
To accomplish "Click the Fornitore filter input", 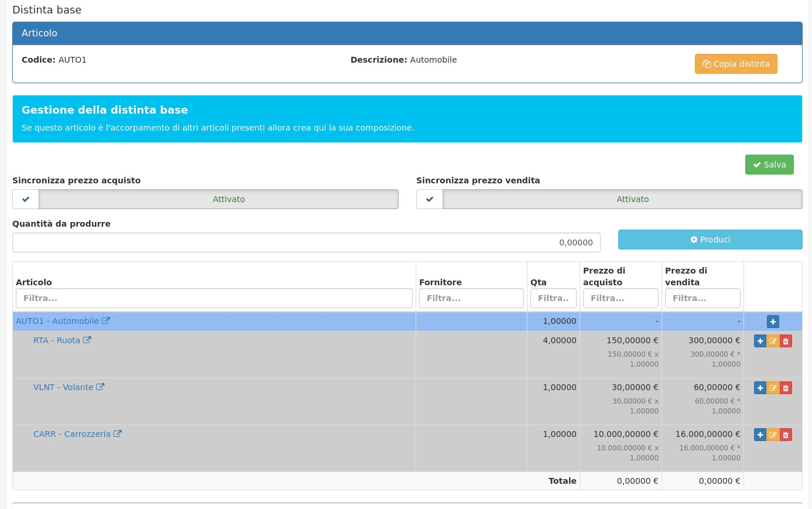I will 471,298.
